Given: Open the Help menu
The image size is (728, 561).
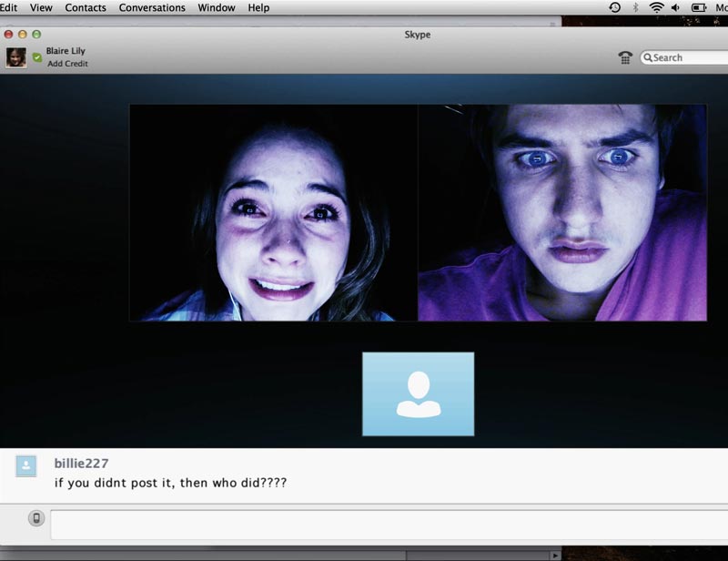Looking at the screenshot, I should pos(258,7).
